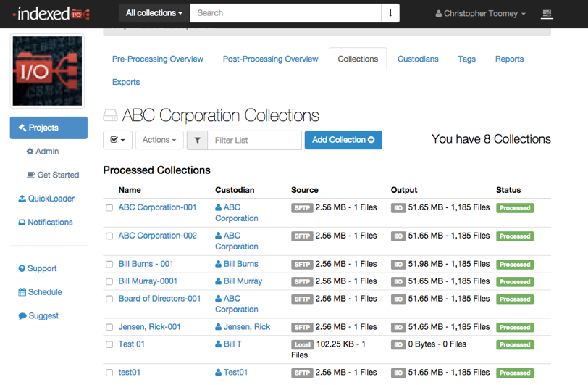The width and height of the screenshot is (588, 385).
Task: Open the All collections dropdown
Action: 154,13
